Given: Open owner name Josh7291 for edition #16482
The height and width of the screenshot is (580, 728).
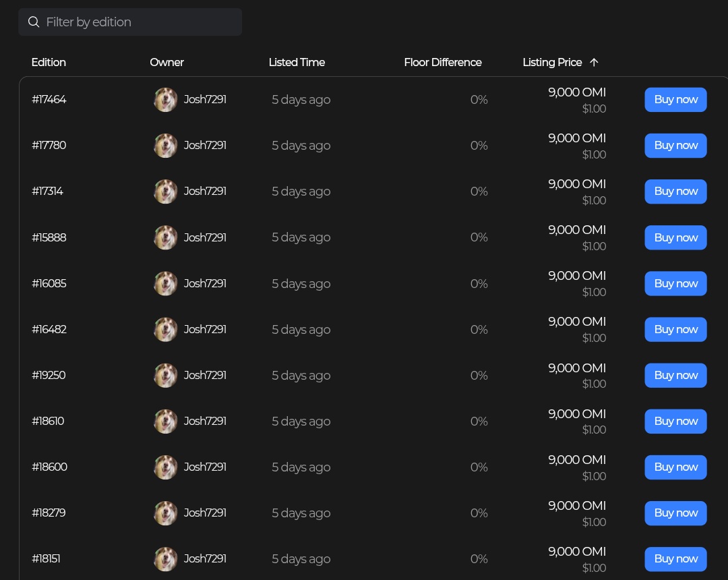Looking at the screenshot, I should pos(205,329).
